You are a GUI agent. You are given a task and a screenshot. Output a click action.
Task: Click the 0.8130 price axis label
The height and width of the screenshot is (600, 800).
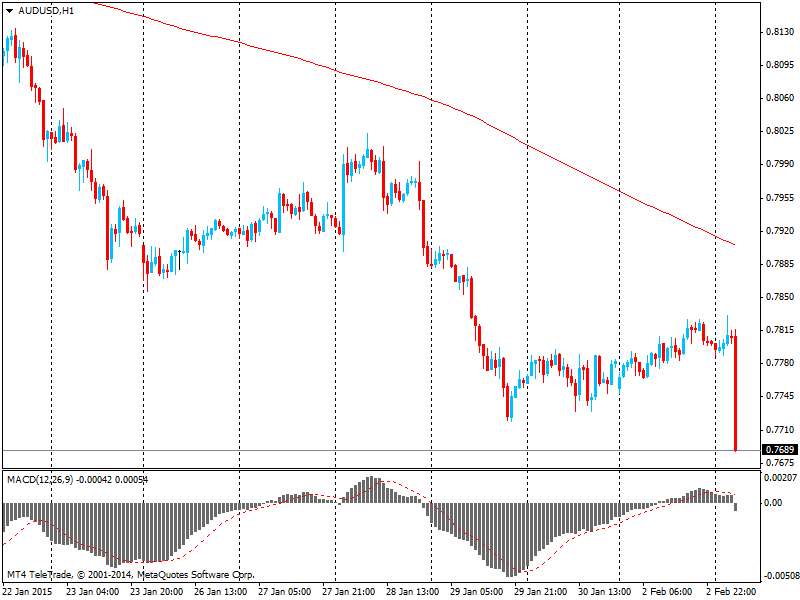779,32
